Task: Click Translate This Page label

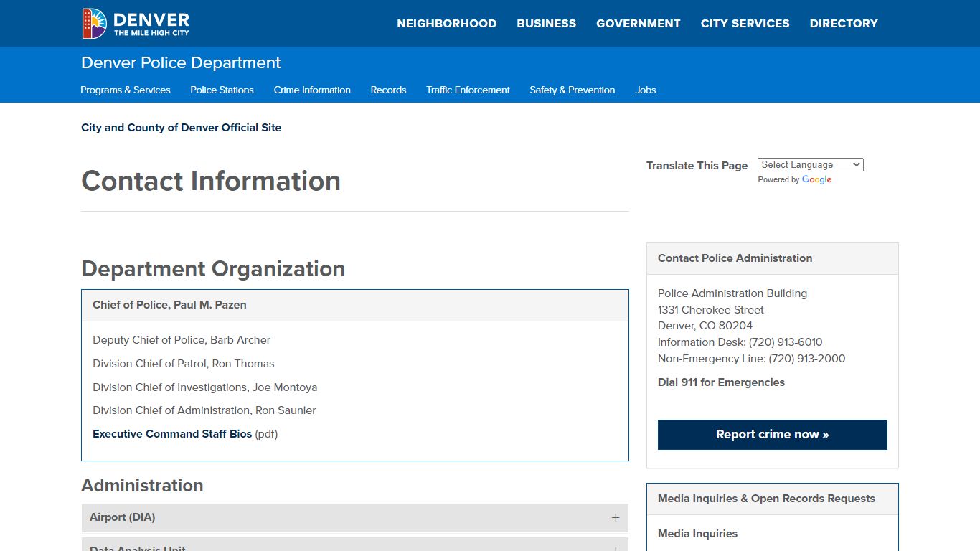Action: click(x=697, y=166)
